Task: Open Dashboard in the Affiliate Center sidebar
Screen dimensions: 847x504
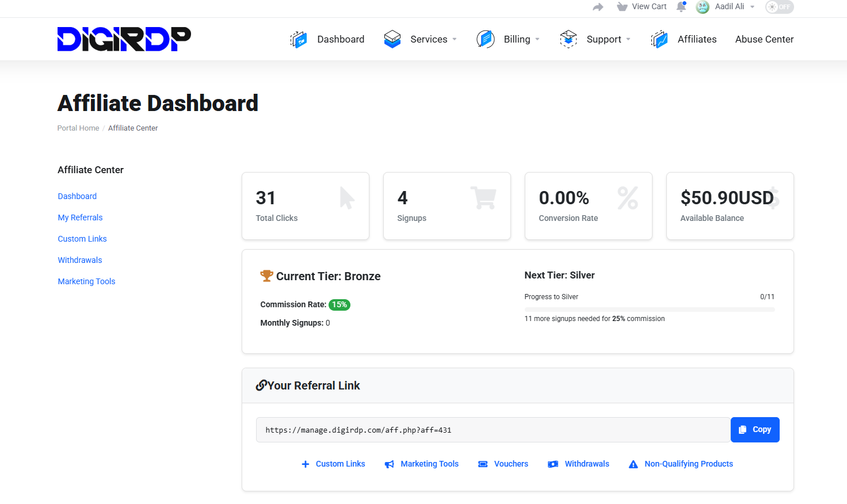Action: pos(77,196)
